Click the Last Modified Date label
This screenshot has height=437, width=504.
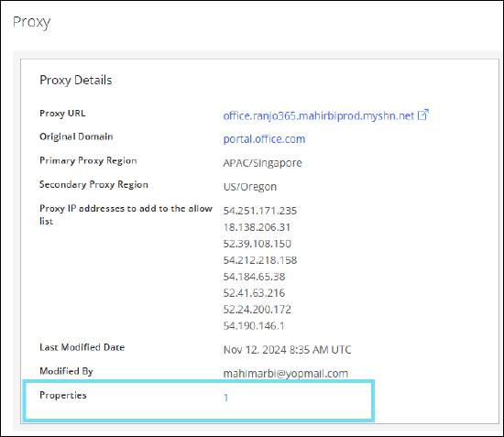point(82,347)
